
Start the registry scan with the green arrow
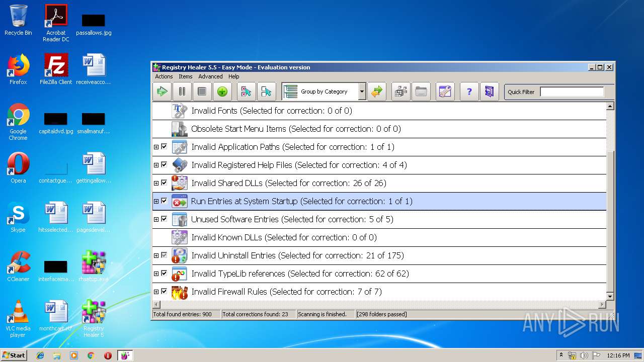(x=162, y=92)
